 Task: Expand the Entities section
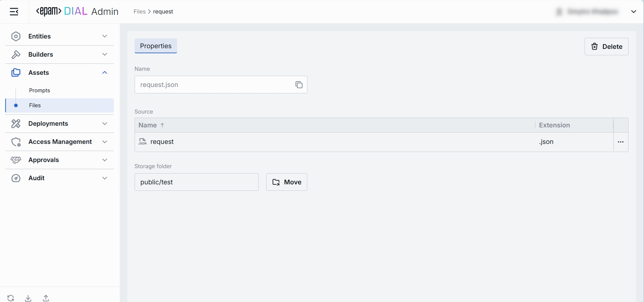105,36
